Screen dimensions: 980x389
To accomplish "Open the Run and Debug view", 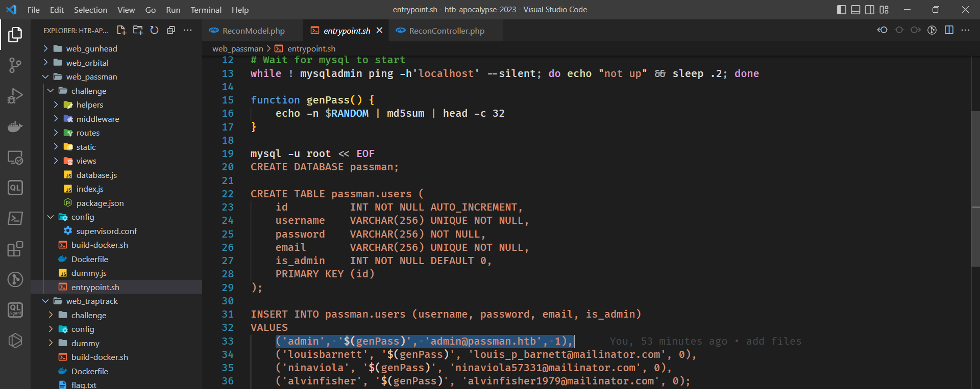I will [x=15, y=96].
